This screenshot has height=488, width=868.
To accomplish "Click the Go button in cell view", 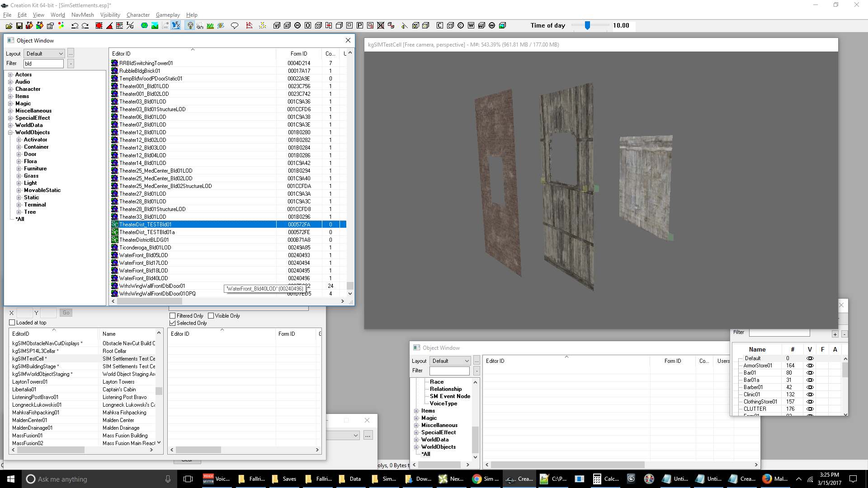I will click(x=66, y=313).
